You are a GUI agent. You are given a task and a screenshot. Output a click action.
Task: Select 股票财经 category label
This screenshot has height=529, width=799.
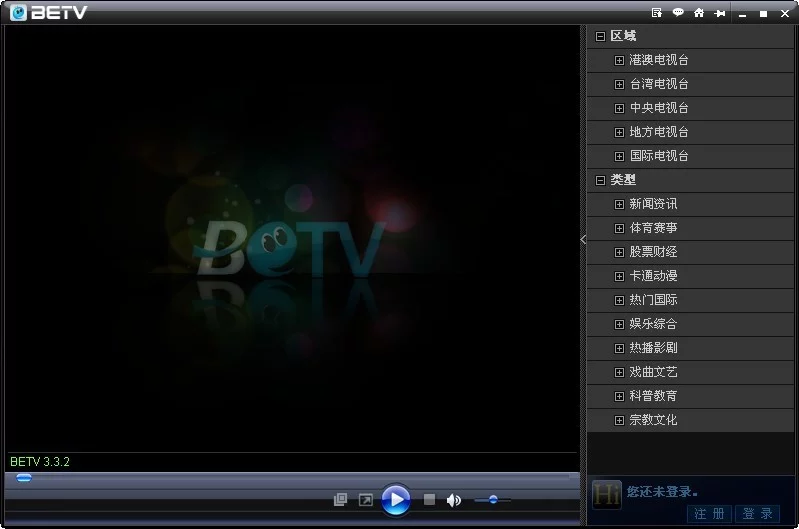pyautogui.click(x=653, y=252)
